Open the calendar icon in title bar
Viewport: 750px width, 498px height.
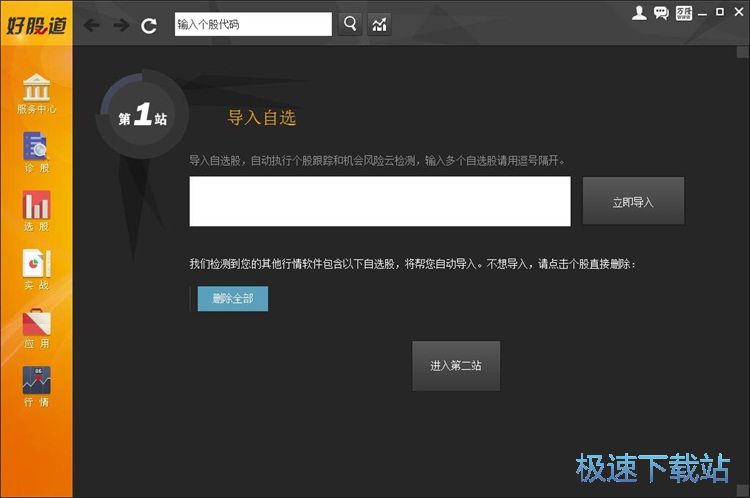[x=684, y=13]
